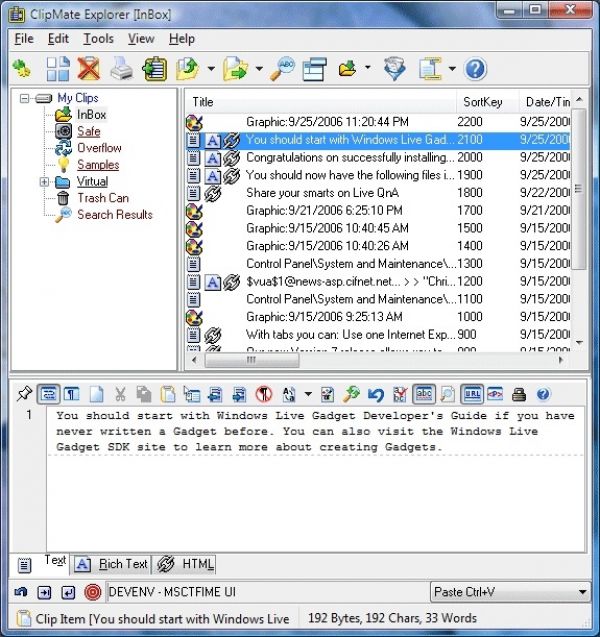Click the scissors cut icon in editor toolbar
This screenshot has width=600, height=637.
coord(120,394)
